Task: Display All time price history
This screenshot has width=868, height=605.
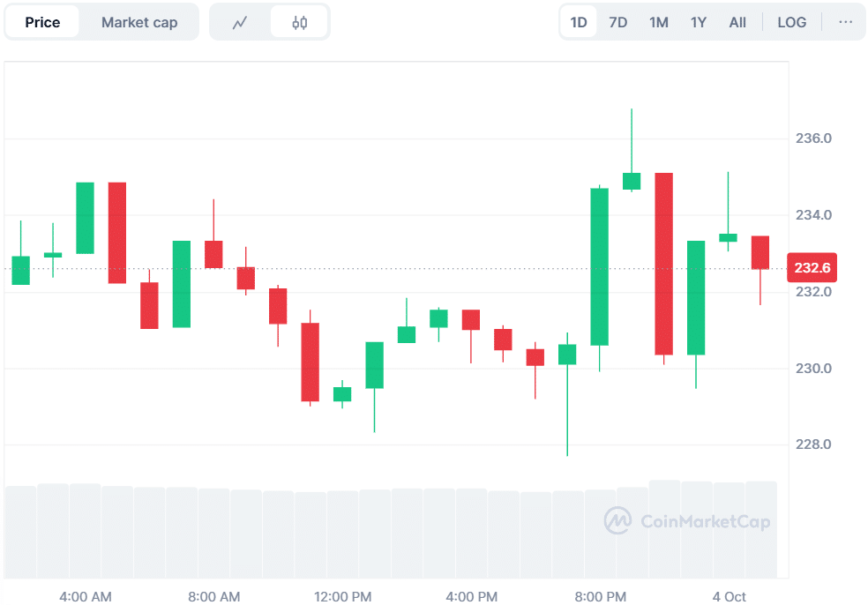Action: [737, 22]
